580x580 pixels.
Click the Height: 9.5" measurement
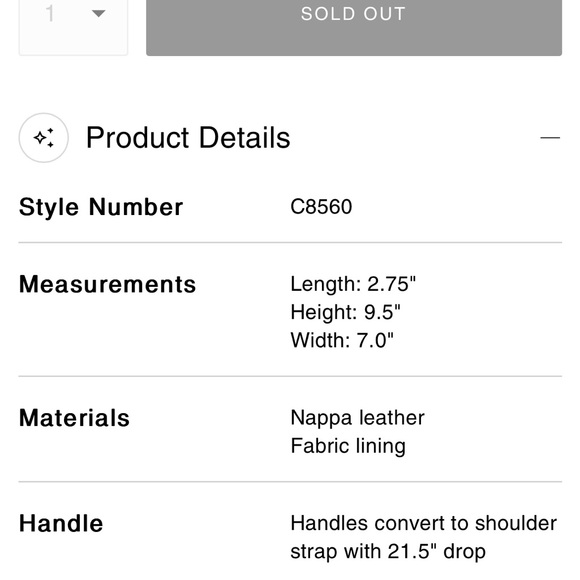(x=345, y=312)
